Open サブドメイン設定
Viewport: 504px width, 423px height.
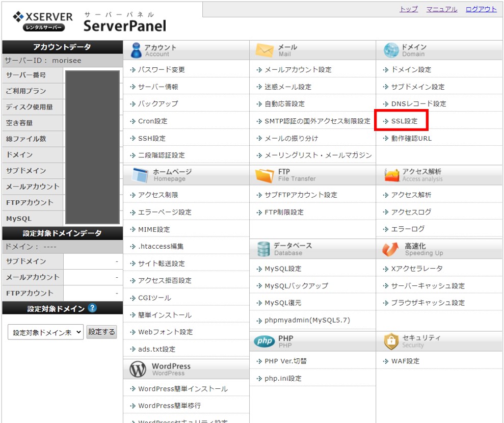(418, 87)
